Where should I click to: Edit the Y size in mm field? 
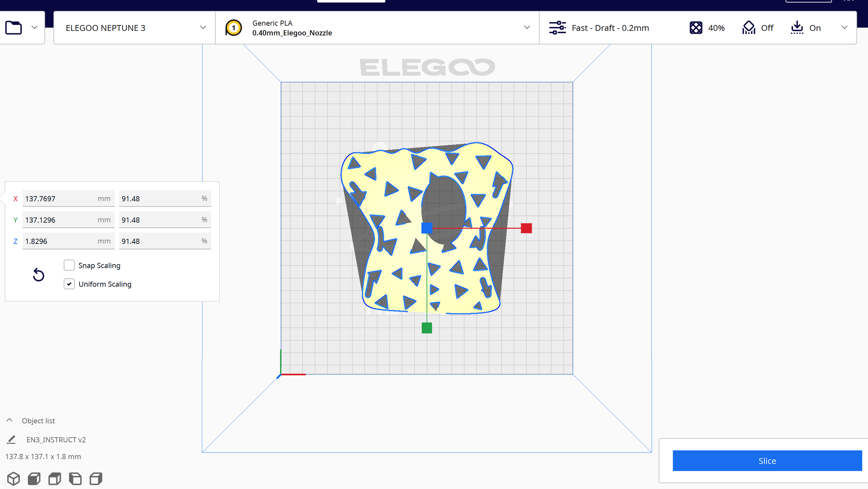(x=68, y=220)
